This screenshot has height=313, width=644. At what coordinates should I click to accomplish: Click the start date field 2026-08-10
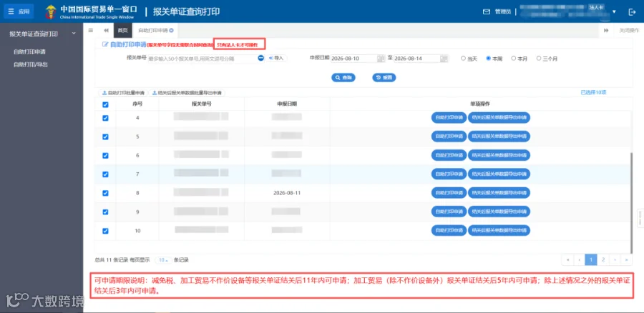(353, 59)
